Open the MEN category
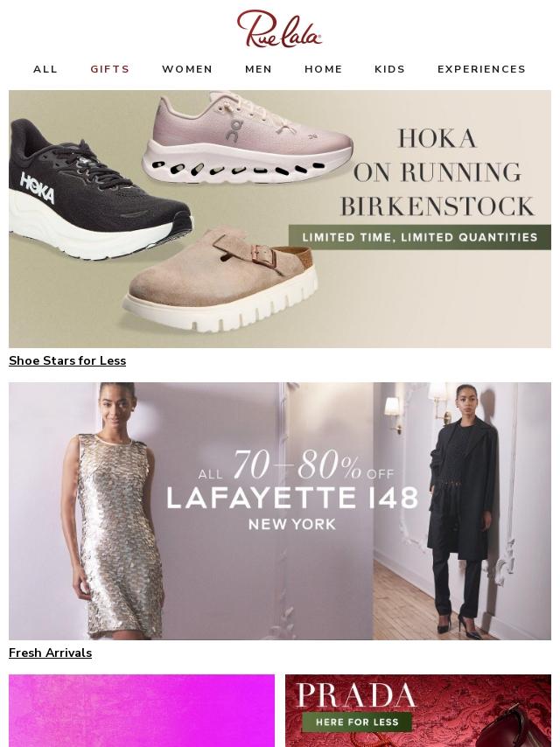 258,69
